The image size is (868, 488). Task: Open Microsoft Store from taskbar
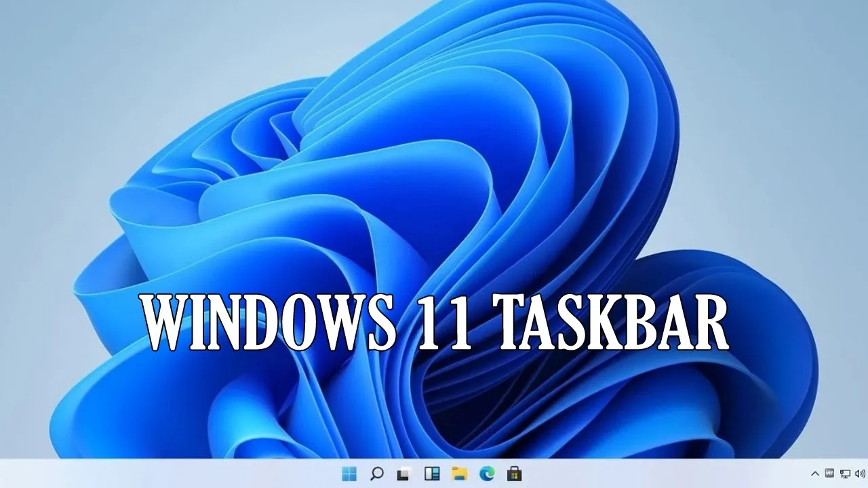coord(515,473)
